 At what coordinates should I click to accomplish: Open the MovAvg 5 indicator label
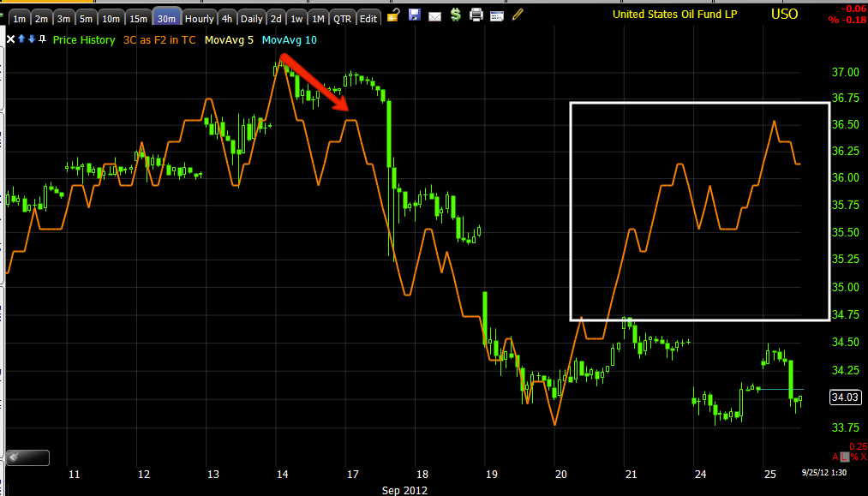click(229, 40)
